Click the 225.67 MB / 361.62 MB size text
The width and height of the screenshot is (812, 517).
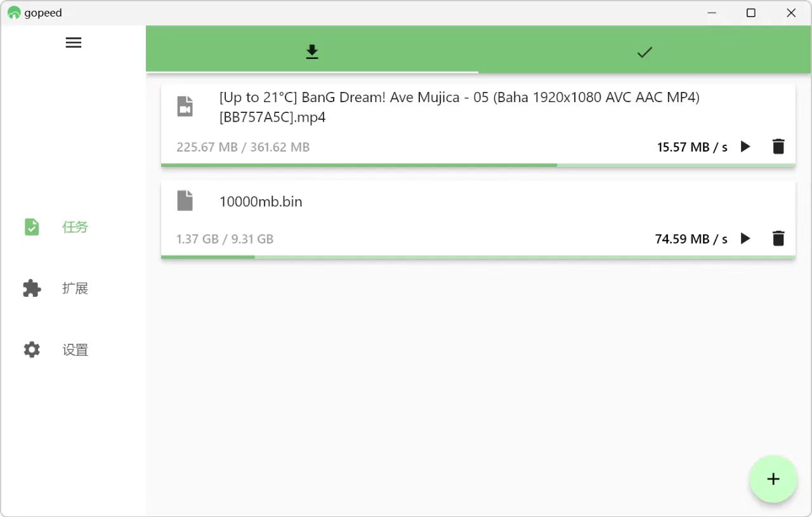[x=243, y=147]
